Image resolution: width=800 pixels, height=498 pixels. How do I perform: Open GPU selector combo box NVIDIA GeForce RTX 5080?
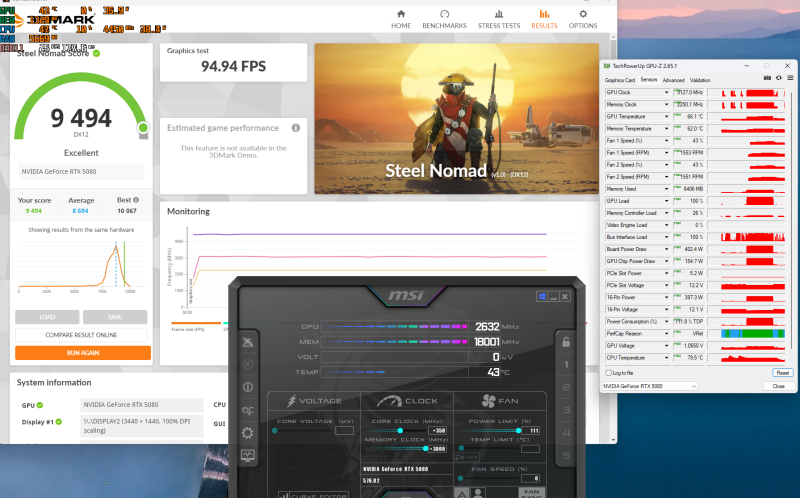649,386
